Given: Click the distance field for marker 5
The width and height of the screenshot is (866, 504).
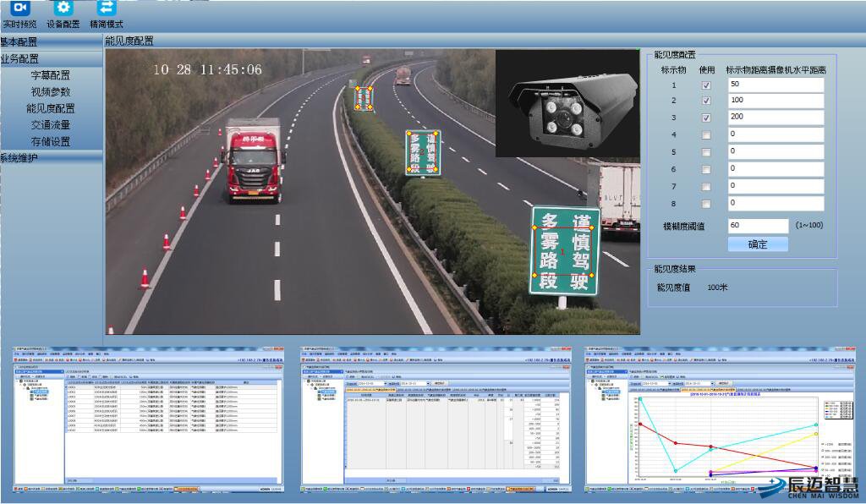Looking at the screenshot, I should tap(776, 151).
